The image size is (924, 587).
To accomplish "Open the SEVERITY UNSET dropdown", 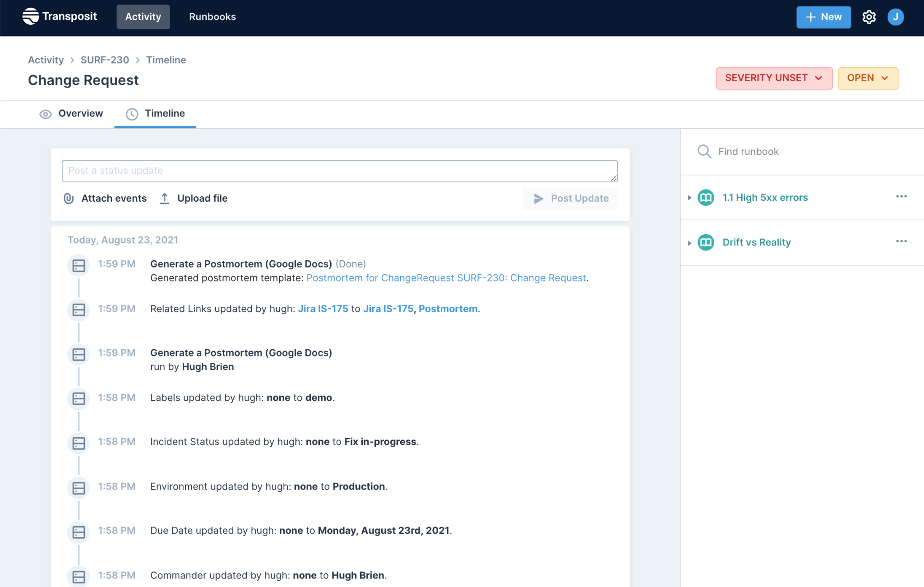I will pos(774,78).
